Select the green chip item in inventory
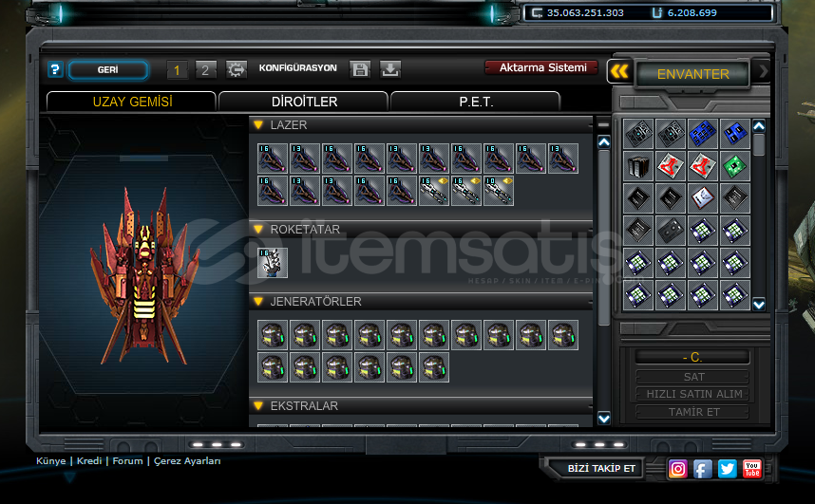The width and height of the screenshot is (815, 504). (x=735, y=166)
